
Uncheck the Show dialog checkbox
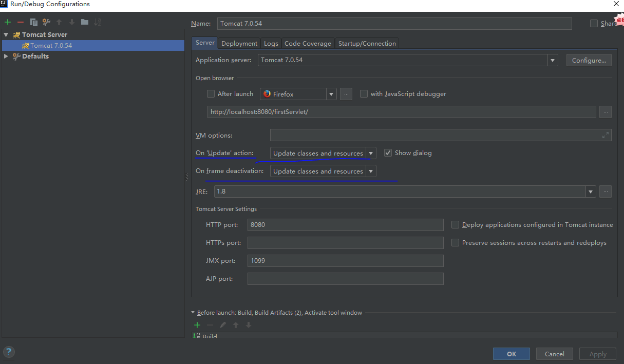(388, 153)
